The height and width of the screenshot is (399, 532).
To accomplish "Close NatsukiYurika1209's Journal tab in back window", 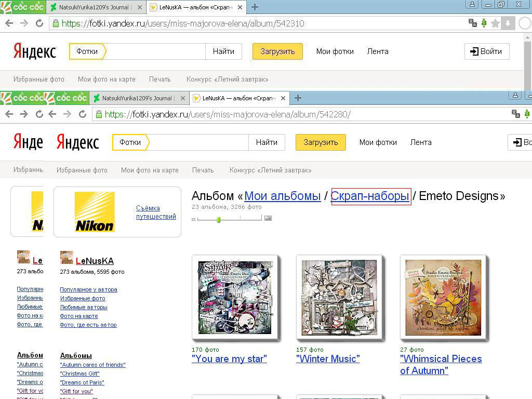I will (x=139, y=7).
